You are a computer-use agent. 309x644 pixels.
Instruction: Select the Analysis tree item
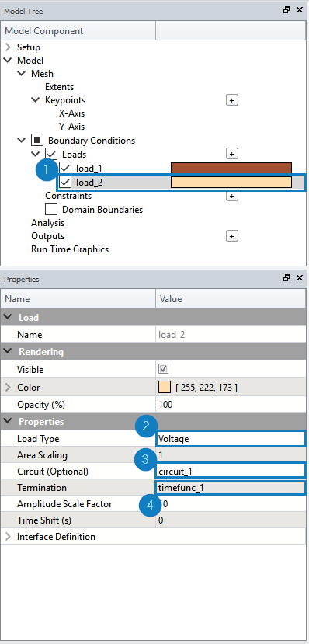(47, 223)
